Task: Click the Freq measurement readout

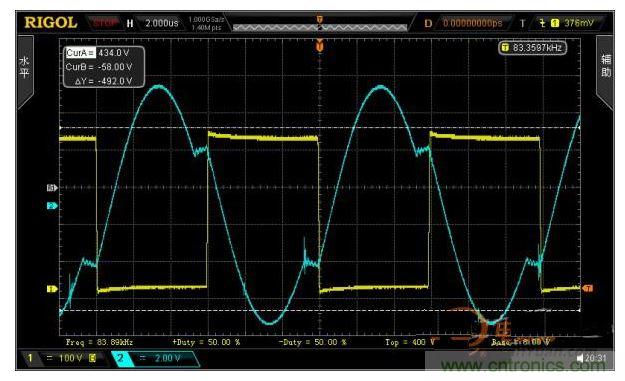Action: (99, 342)
